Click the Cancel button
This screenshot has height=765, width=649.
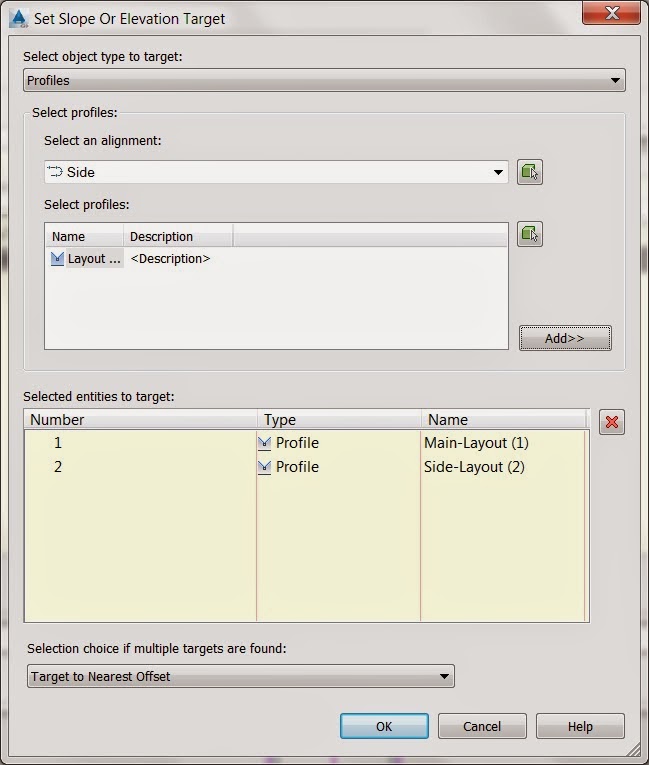click(x=482, y=726)
